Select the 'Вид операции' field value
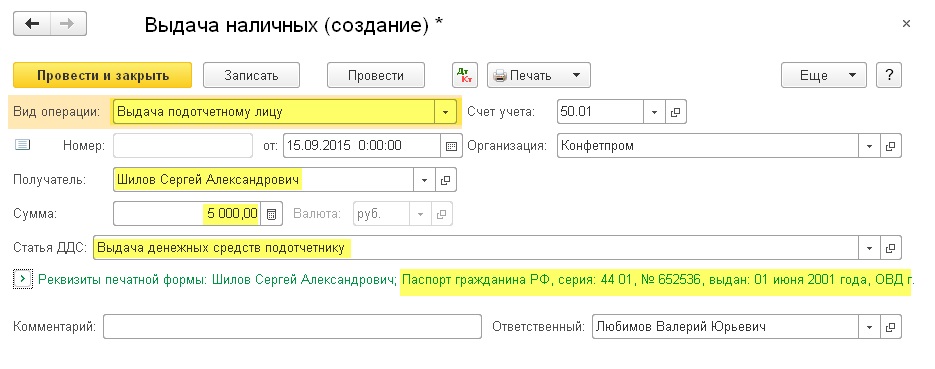Viewport: 935px width, 369px height. (x=274, y=112)
